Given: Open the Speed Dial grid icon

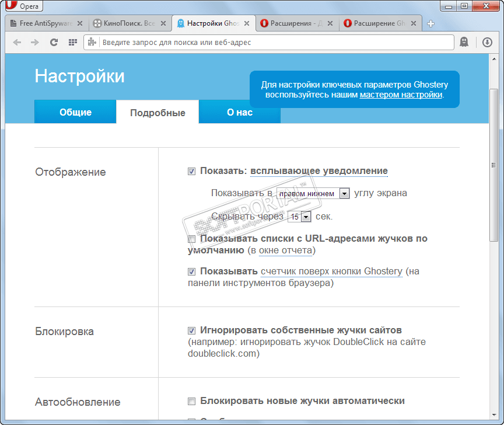Looking at the screenshot, I should 73,42.
